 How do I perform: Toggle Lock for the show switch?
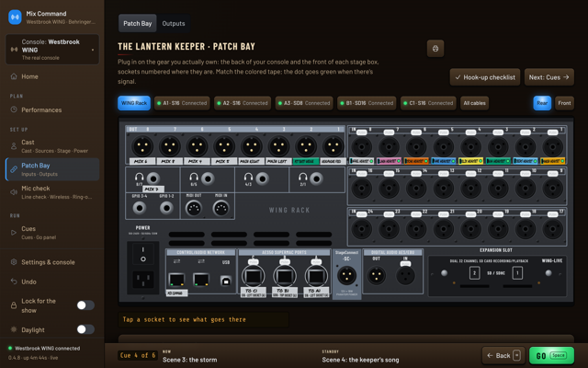[85, 305]
